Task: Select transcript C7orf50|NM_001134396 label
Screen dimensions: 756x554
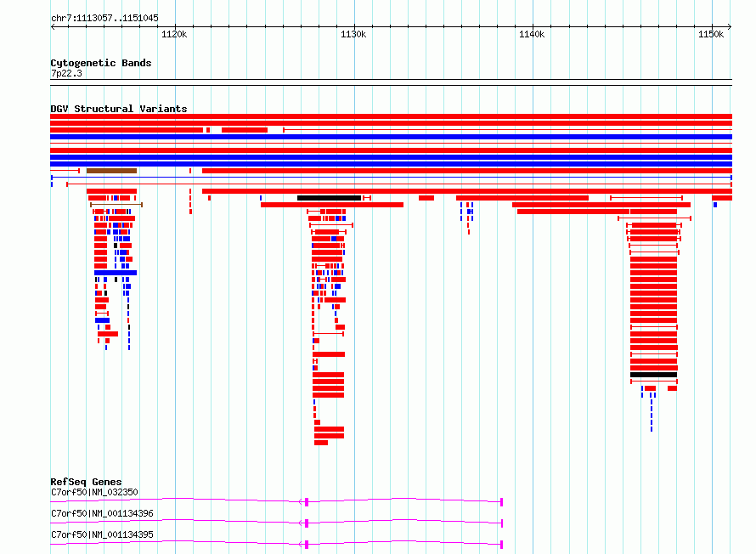Action: tap(102, 513)
